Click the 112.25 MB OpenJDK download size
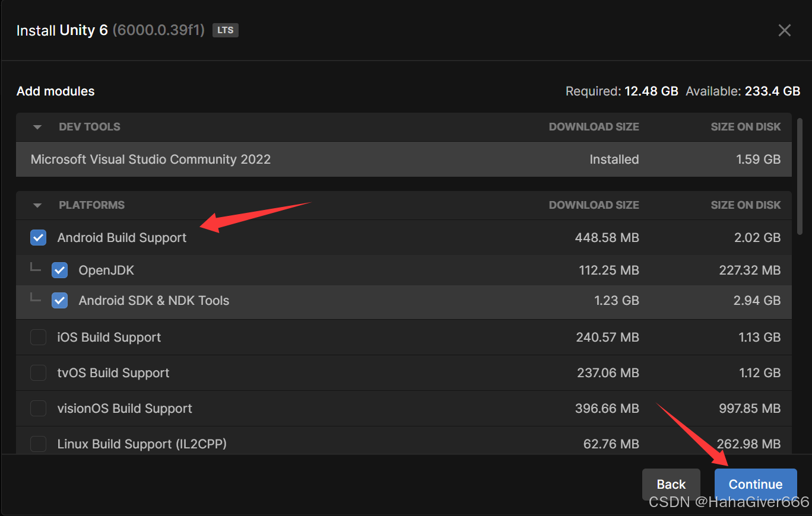This screenshot has width=812, height=516. (609, 270)
